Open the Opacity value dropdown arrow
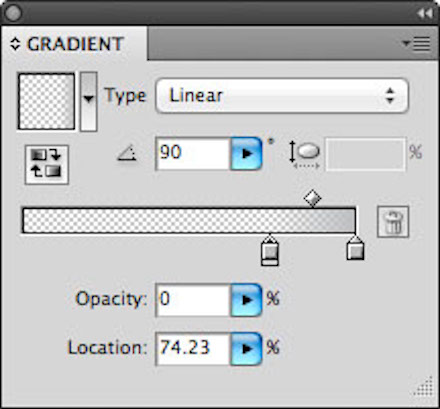Viewport: 440px width, 409px height. tap(246, 300)
